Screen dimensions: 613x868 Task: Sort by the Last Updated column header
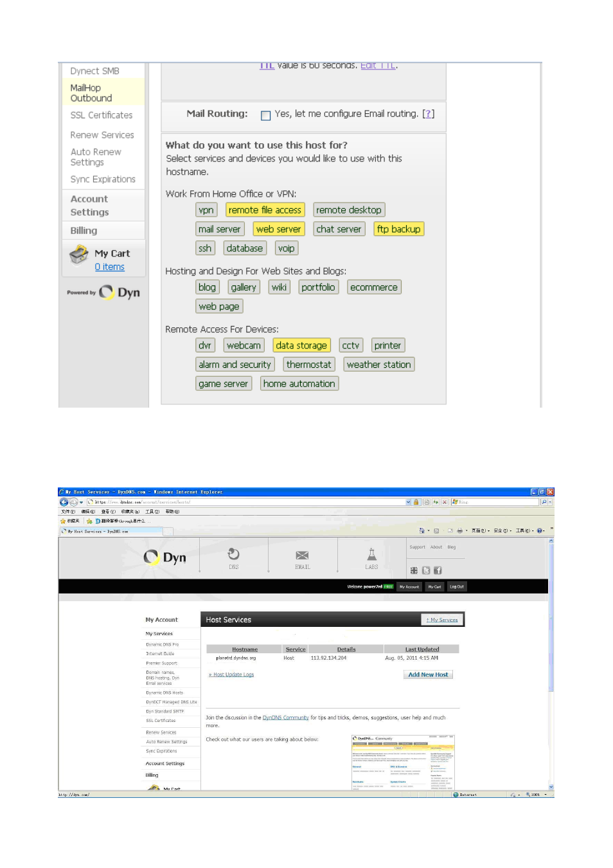click(x=422, y=649)
